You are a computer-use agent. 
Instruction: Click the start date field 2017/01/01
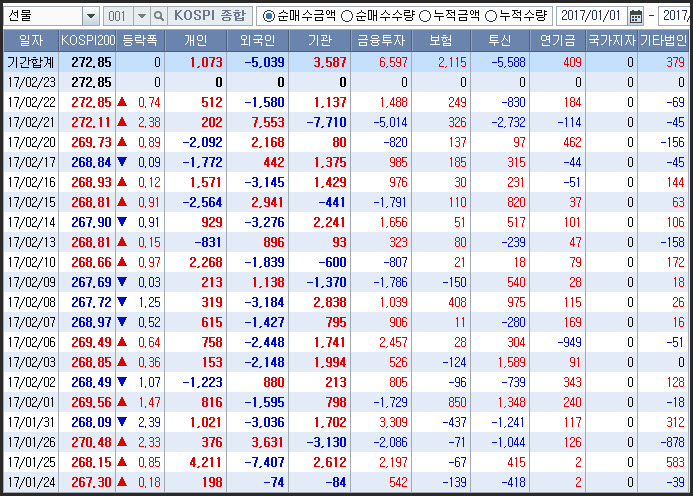pos(591,16)
